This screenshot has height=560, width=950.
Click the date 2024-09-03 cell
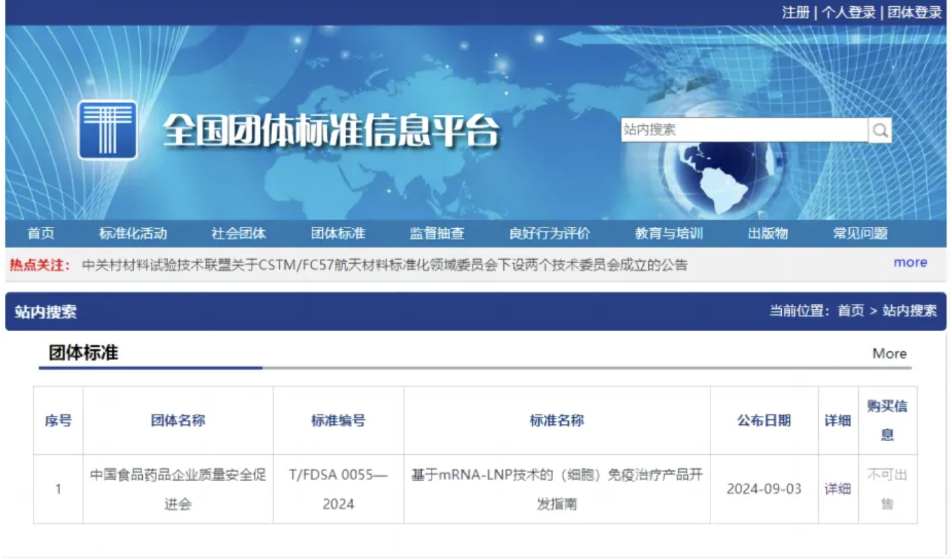pos(764,489)
